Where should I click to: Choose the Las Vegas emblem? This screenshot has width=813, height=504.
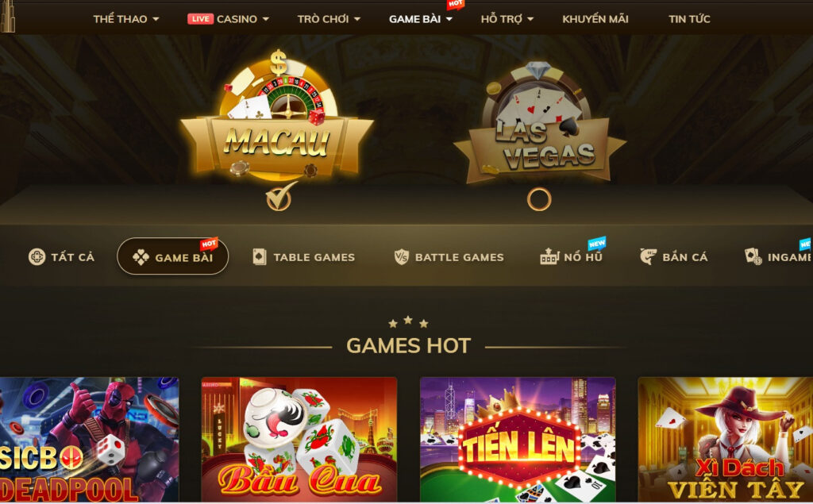(539, 122)
